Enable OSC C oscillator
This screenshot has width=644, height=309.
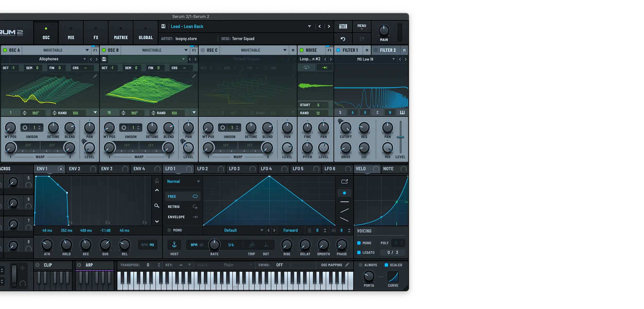click(x=203, y=50)
